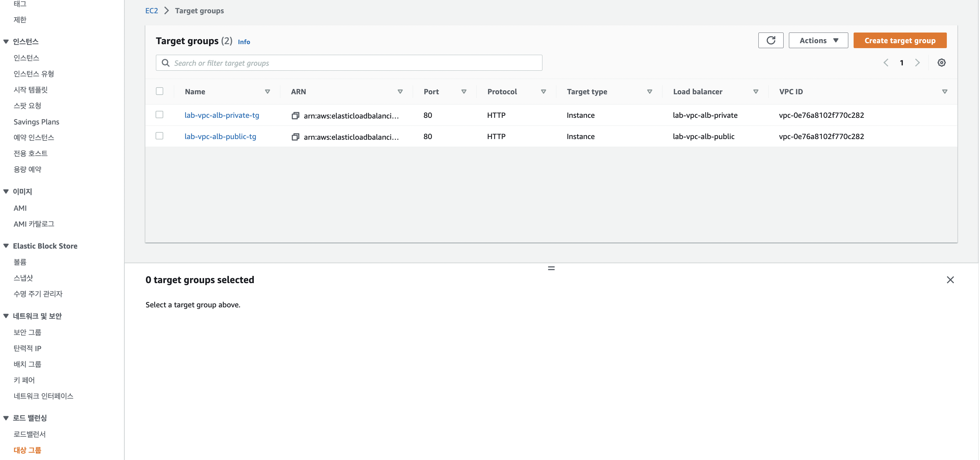Select lab-vpc-alb-public-tg checkbox

pos(159,136)
